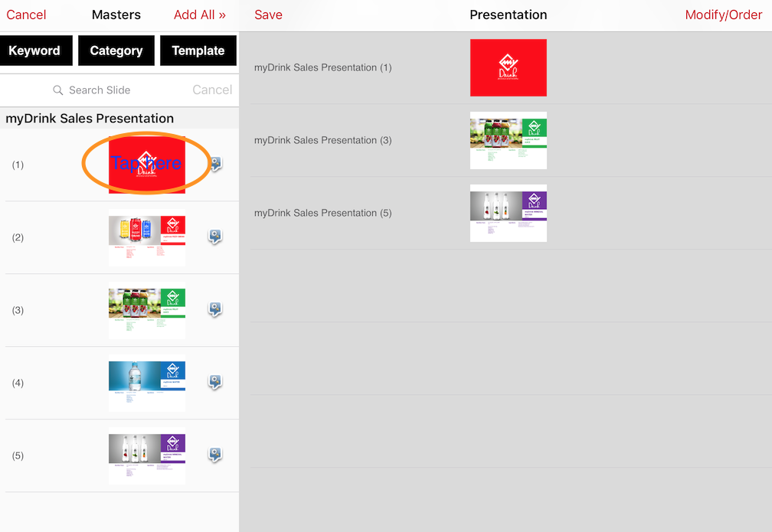Select the Category filter tab
Image resolution: width=772 pixels, height=532 pixels.
(116, 51)
